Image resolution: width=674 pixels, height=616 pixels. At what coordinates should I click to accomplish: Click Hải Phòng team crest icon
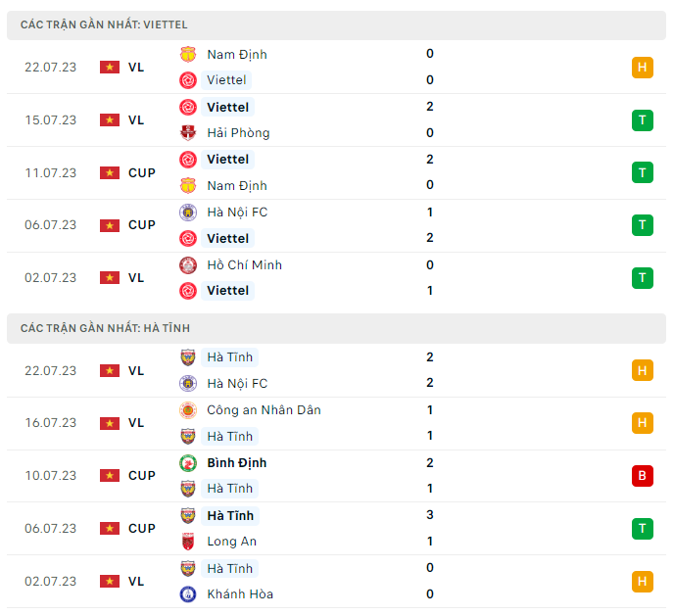(x=188, y=133)
